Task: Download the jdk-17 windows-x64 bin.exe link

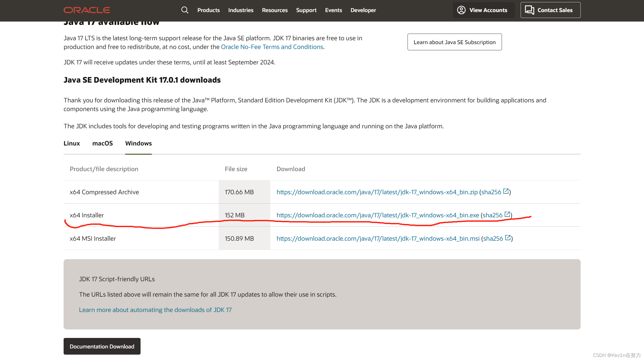Action: coord(378,215)
